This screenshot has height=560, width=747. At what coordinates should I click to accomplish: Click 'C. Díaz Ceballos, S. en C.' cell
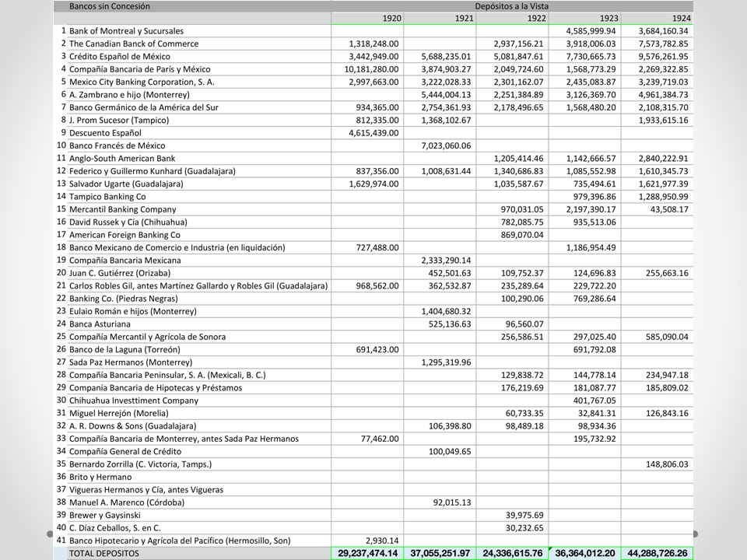[x=199, y=528]
